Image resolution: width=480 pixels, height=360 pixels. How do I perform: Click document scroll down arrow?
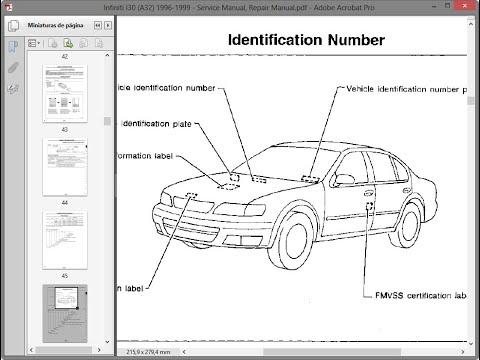coord(471,343)
